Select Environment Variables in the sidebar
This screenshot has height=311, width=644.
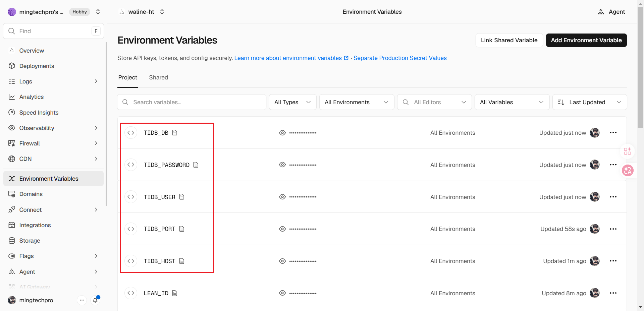pos(54,179)
